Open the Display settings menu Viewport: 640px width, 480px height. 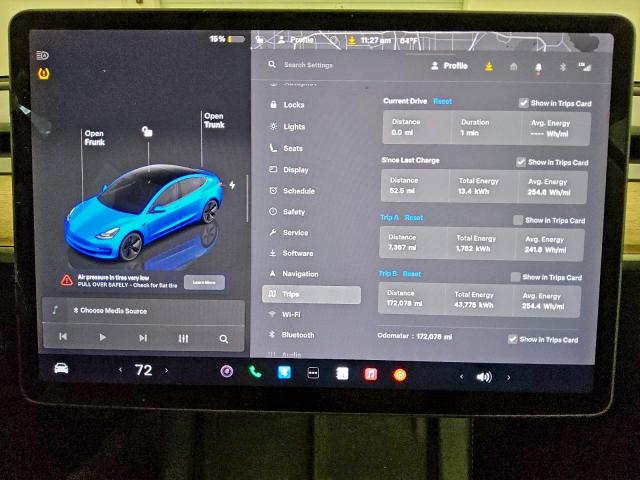[289, 169]
